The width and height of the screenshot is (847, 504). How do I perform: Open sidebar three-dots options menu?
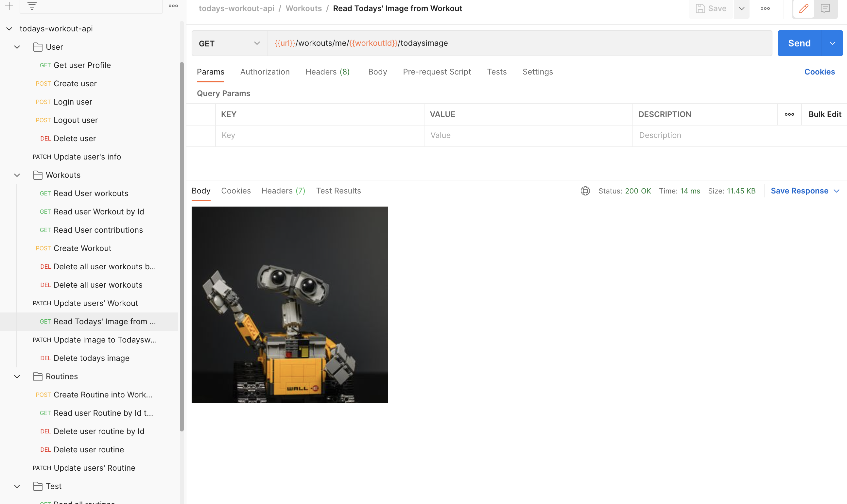click(173, 6)
